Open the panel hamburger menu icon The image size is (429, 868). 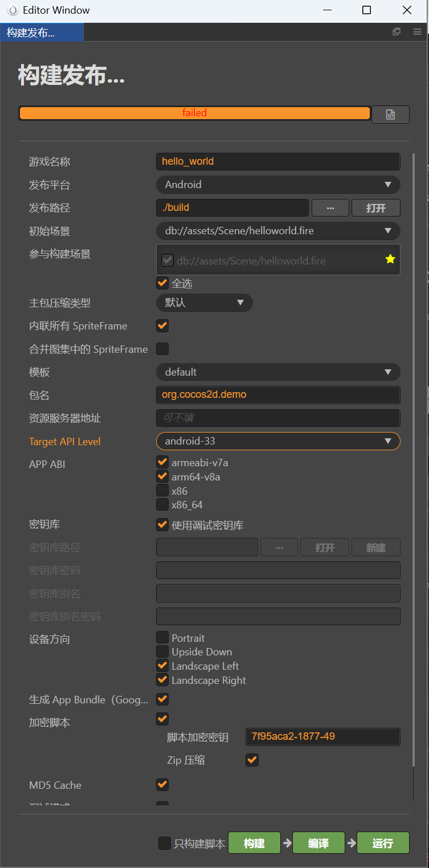(x=417, y=32)
